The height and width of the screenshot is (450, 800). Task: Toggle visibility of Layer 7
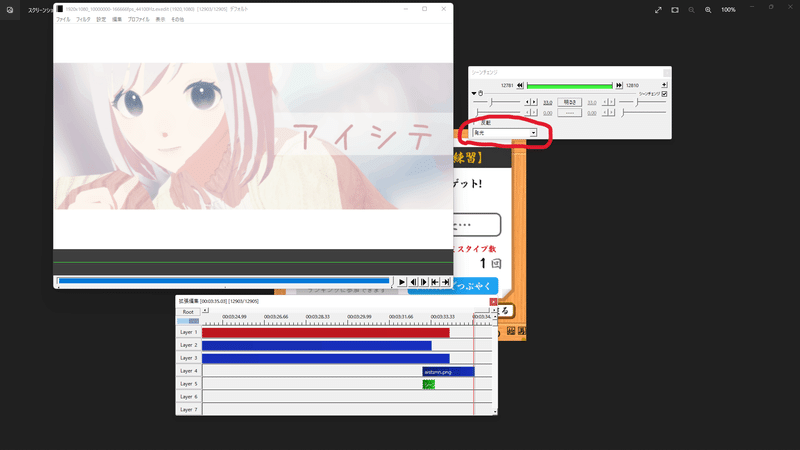click(189, 409)
